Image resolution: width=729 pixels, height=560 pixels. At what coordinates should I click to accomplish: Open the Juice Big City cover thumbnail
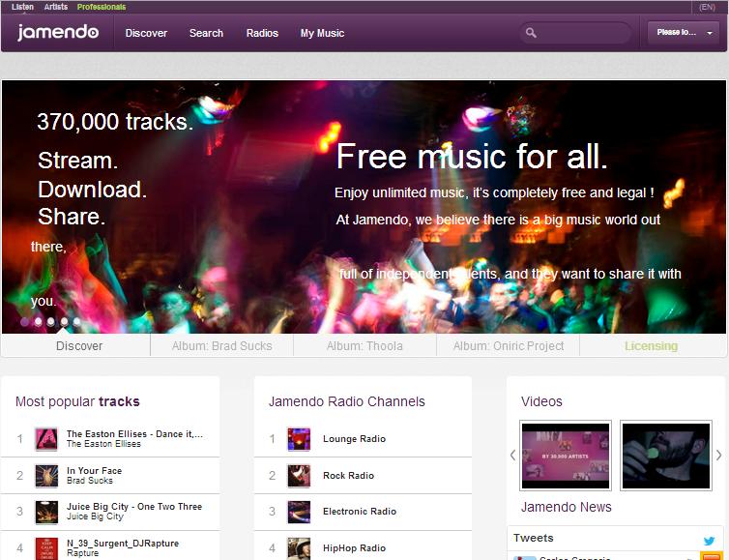click(x=46, y=512)
